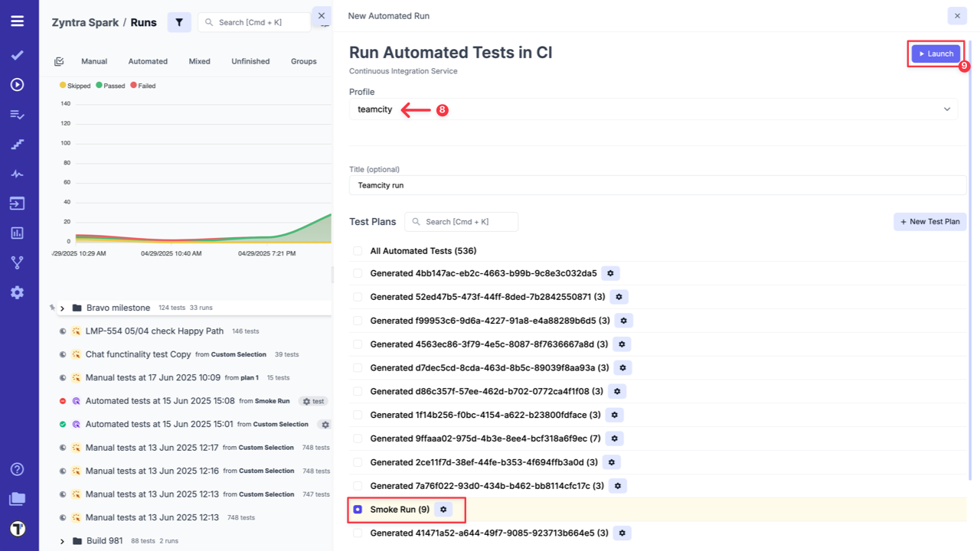Open the Runs play icon in sidebar

17,85
